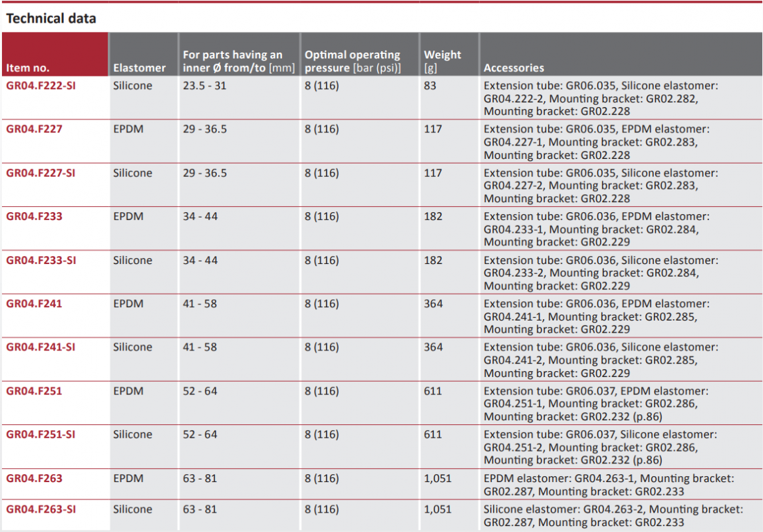Click Silicone elastomer in GR04.F222-SI row

point(133,86)
